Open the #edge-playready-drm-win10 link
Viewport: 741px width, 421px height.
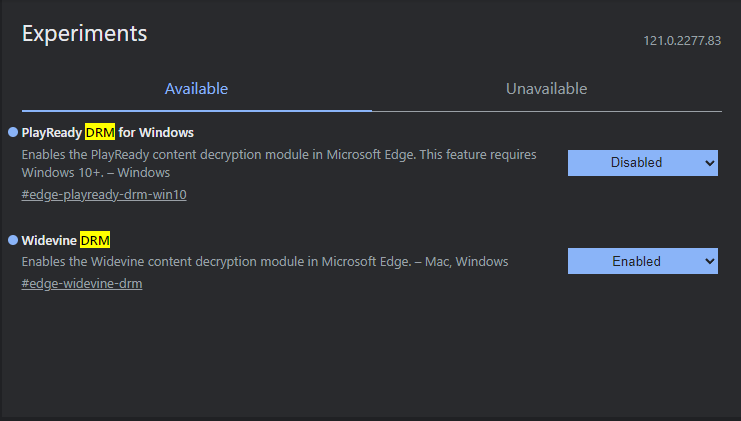(x=104, y=195)
